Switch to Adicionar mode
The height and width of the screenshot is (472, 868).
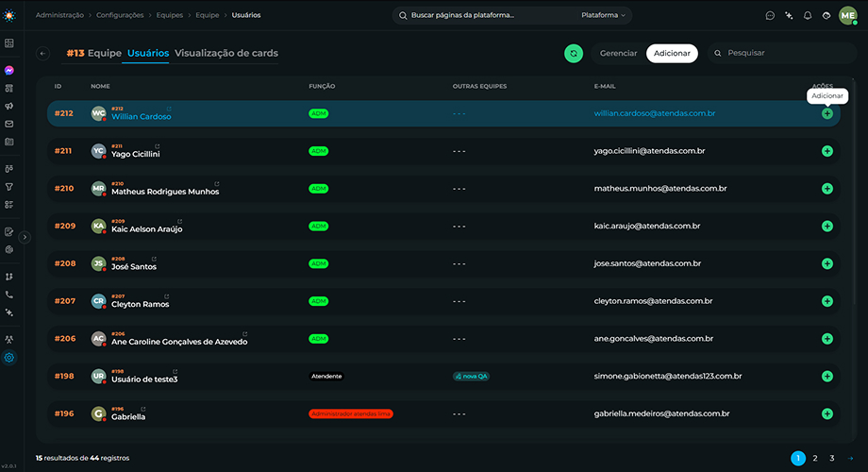[672, 53]
